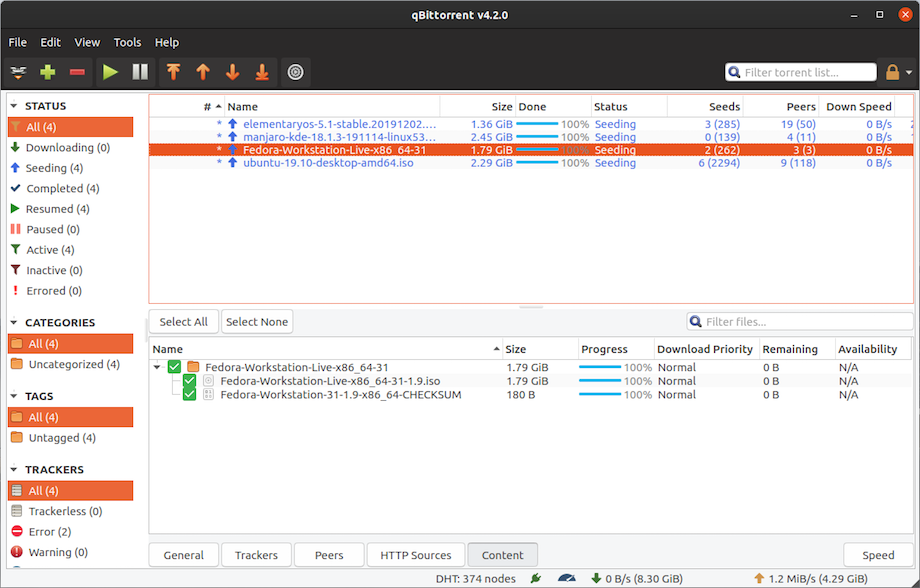Screen dimensions: 920x588
Task: Add a new torrent file with the plus icon
Action: (x=47, y=72)
